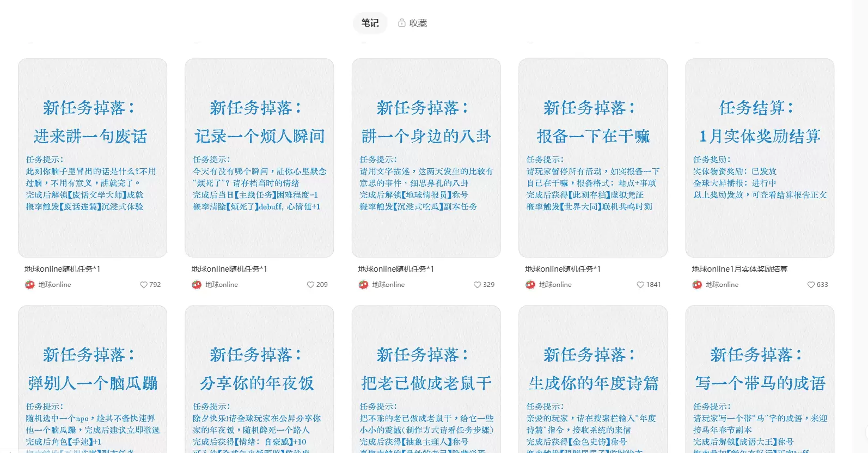Open 地球online profile link under 209-likes note
868x453 pixels.
[x=222, y=285]
